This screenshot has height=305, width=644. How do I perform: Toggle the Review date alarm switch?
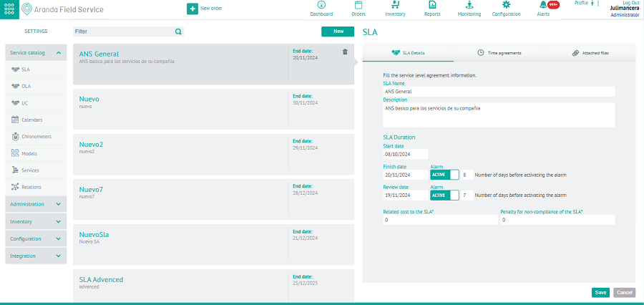pos(444,195)
